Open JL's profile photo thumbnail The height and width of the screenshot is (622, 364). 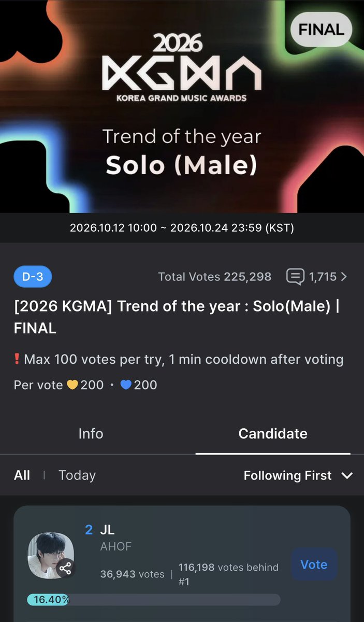(x=51, y=555)
